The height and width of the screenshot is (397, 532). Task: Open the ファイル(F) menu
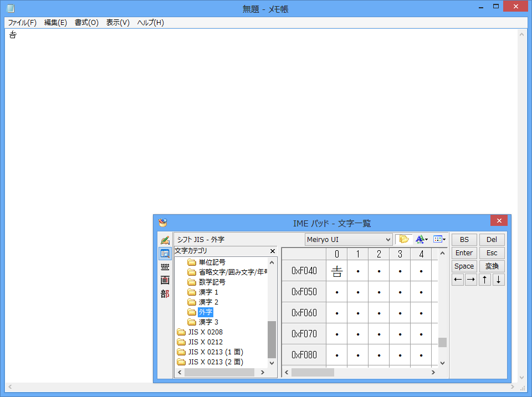click(x=22, y=23)
